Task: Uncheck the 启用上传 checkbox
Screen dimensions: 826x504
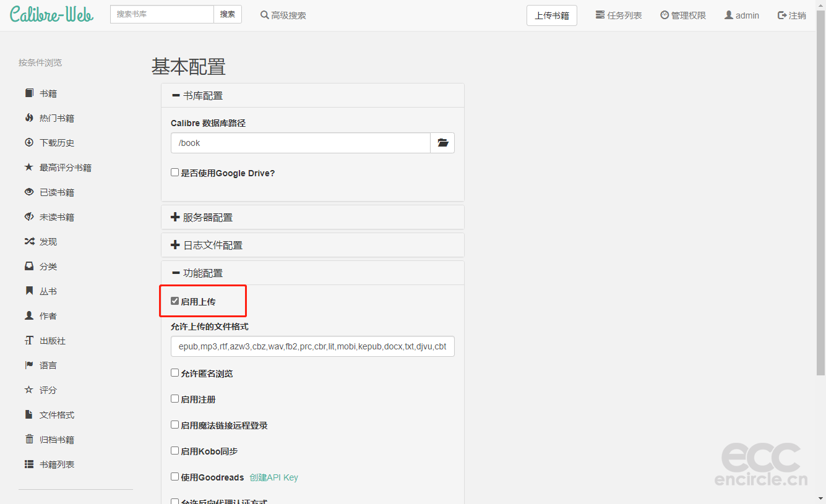Action: (x=175, y=301)
